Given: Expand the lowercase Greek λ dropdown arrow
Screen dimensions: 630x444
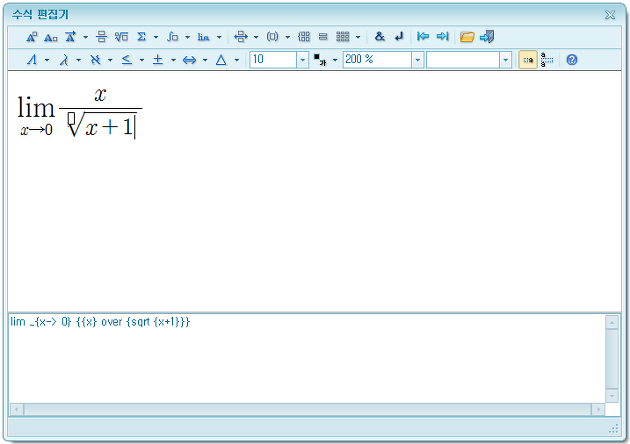Looking at the screenshot, I should tap(79, 60).
